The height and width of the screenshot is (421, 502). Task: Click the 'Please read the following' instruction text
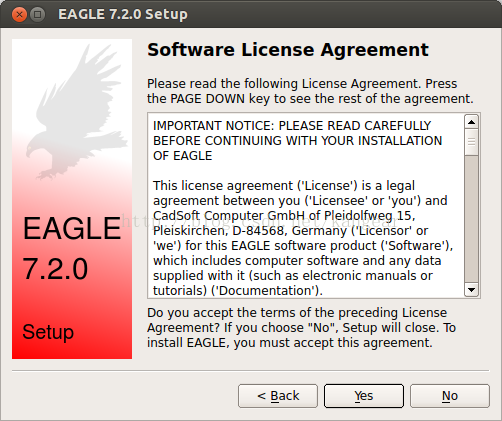tap(310, 91)
